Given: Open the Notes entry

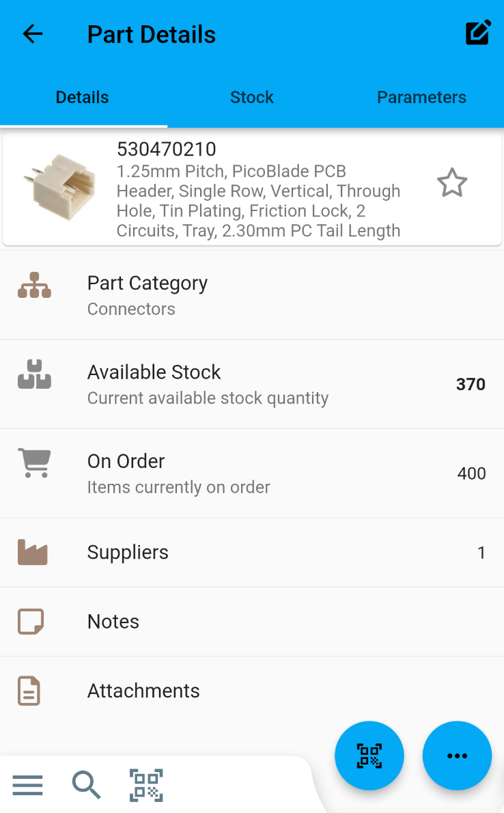Looking at the screenshot, I should coord(252,622).
